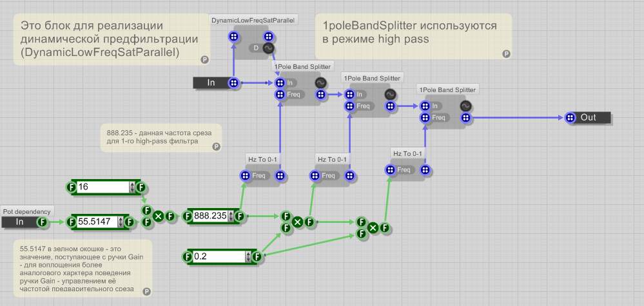Viewport: 644px width, 306px height.
Task: Click Freq connector of third 1Pole Band Splitter
Action: click(425, 118)
